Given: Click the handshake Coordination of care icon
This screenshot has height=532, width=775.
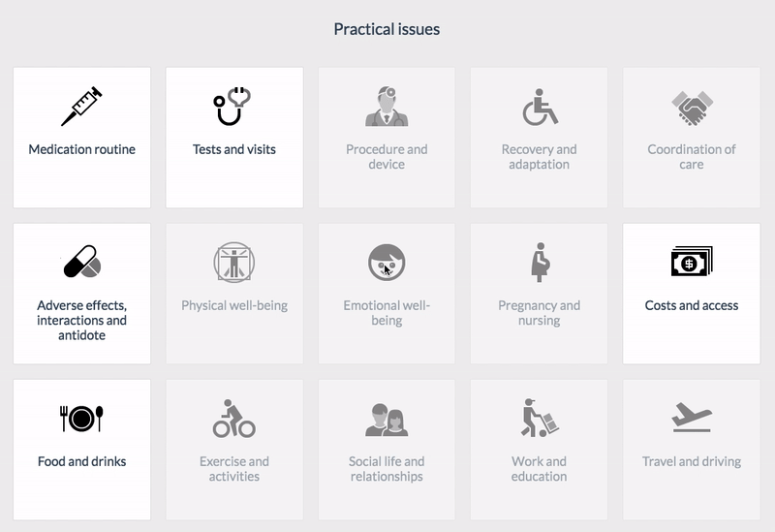Looking at the screenshot, I should coord(692,108).
